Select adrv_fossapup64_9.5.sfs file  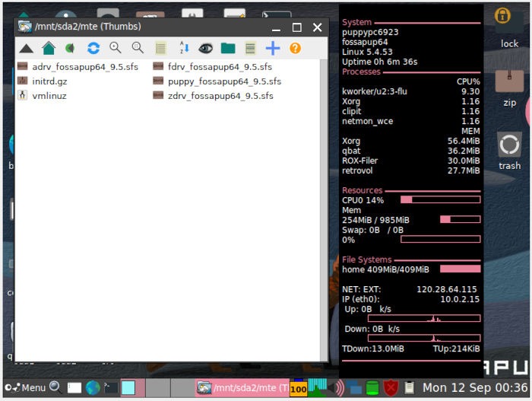(x=78, y=67)
